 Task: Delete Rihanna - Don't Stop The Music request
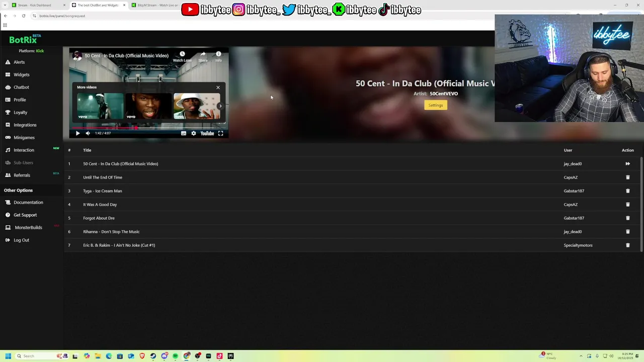(627, 231)
